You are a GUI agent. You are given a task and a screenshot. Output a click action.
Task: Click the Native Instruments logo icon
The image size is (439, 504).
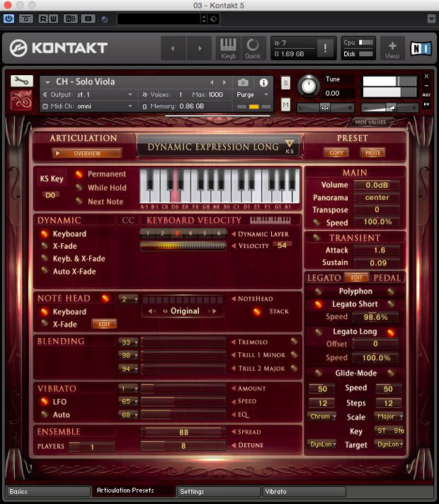click(x=420, y=48)
